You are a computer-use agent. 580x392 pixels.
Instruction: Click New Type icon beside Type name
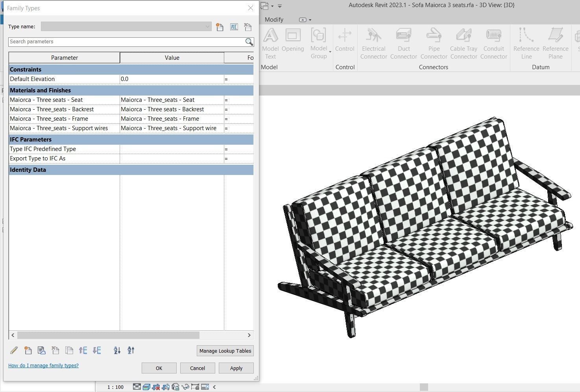click(220, 27)
